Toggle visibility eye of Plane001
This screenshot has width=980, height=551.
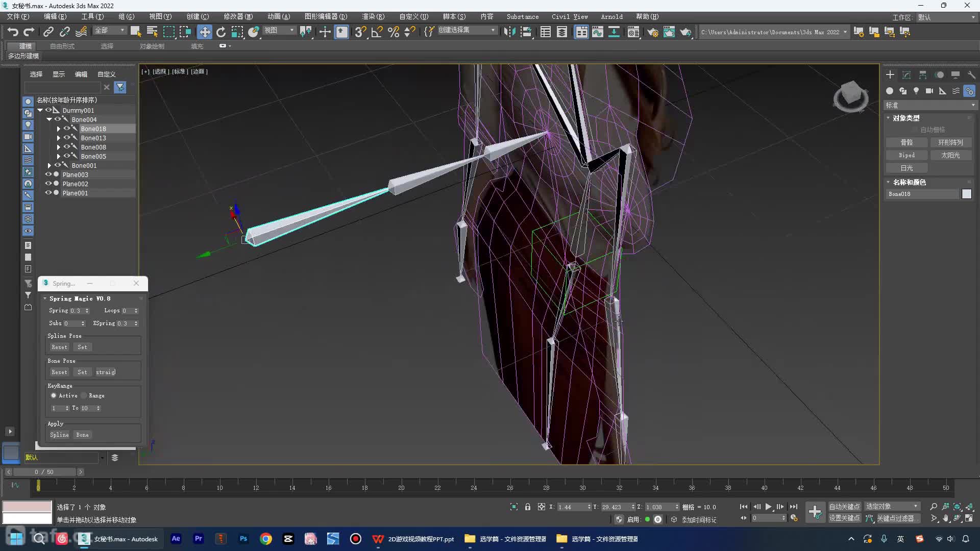tap(48, 193)
